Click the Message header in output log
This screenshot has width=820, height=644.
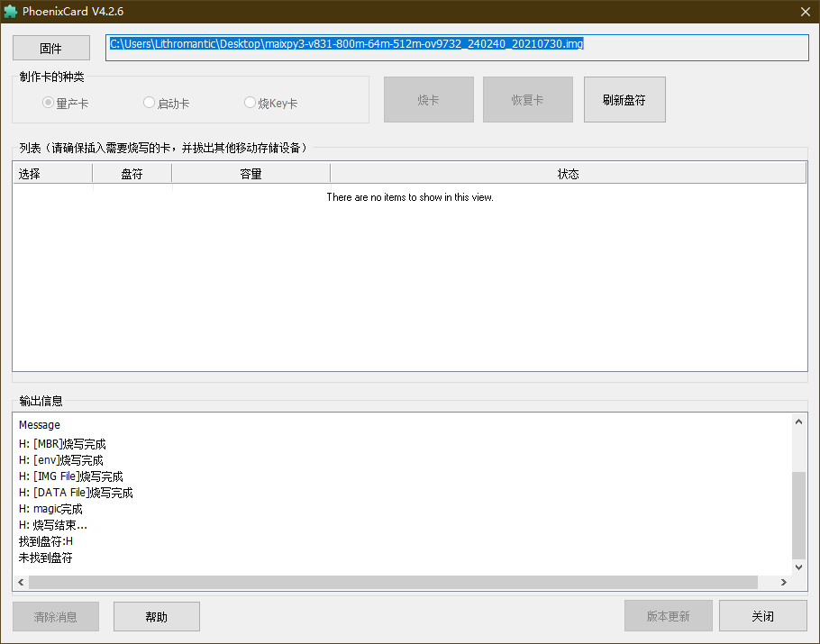tap(40, 424)
